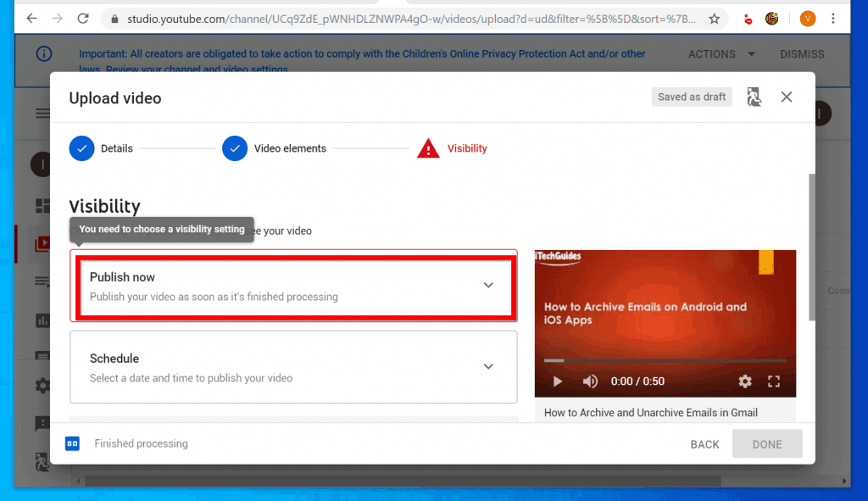Click the dialog vertical scrollbar
The height and width of the screenshot is (501, 868).
point(811,247)
